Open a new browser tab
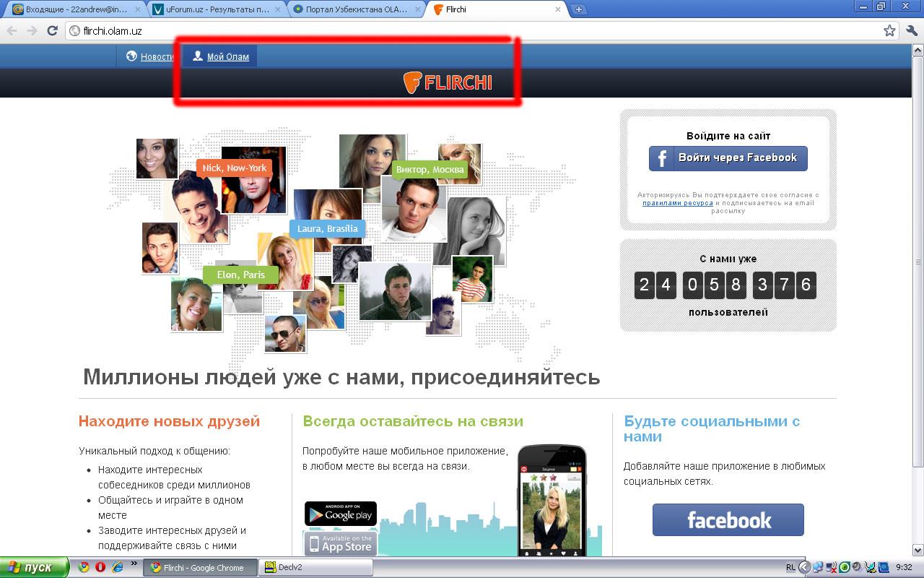 point(578,9)
